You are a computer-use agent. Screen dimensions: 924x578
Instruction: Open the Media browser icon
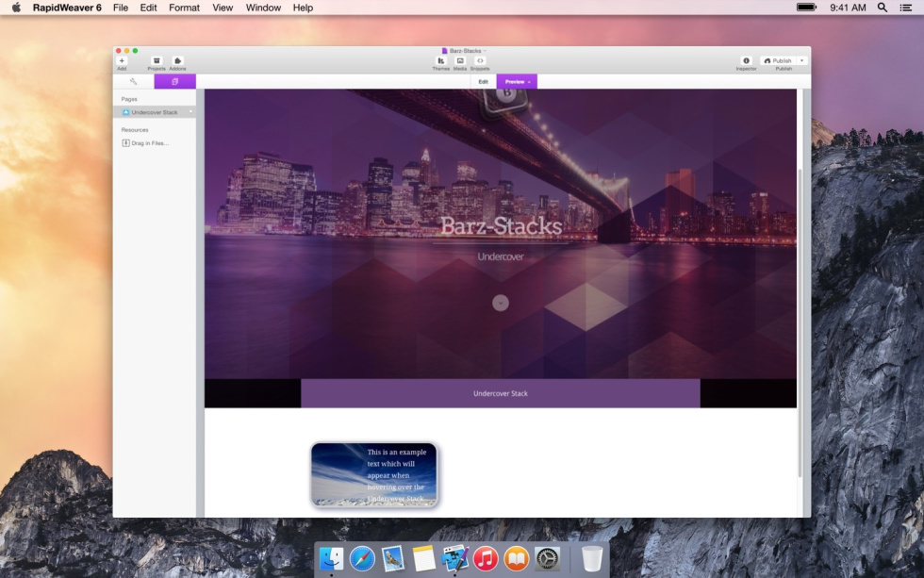click(460, 60)
